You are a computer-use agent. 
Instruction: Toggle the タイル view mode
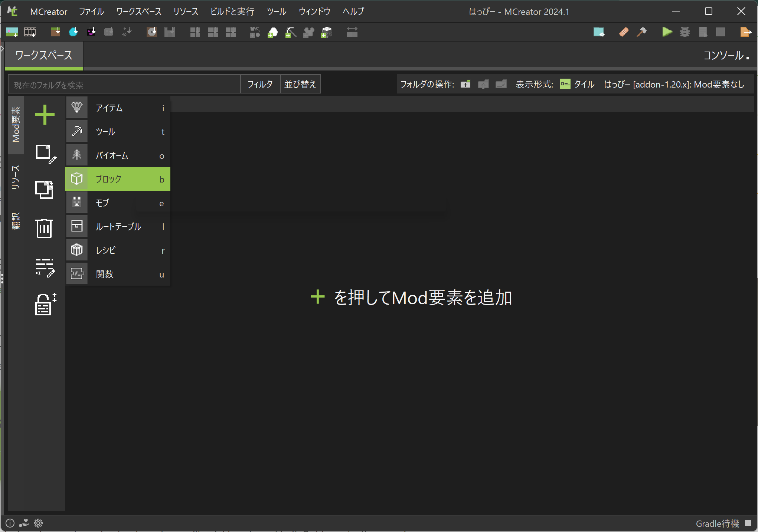tap(578, 84)
